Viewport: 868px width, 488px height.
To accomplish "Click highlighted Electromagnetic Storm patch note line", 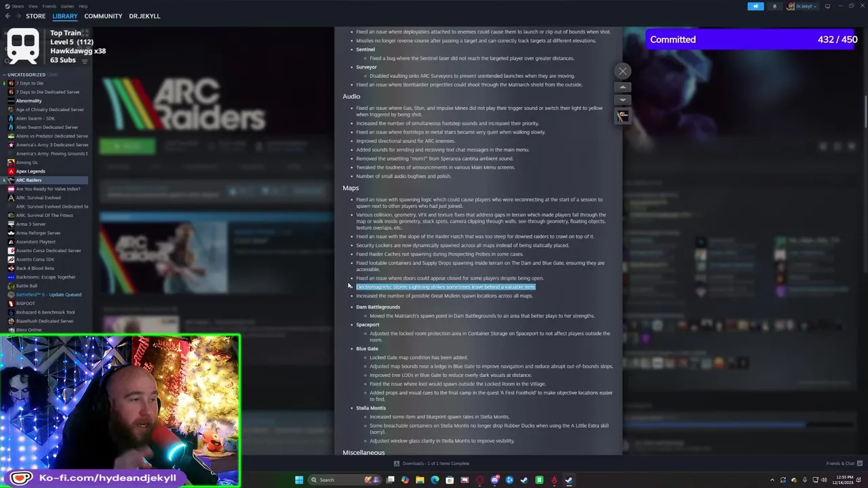I will pos(446,287).
